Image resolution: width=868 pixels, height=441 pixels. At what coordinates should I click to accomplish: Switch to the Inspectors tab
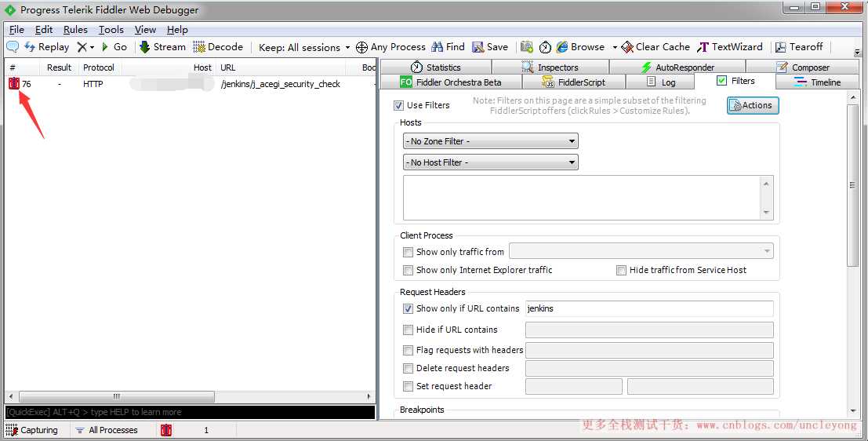tap(550, 67)
